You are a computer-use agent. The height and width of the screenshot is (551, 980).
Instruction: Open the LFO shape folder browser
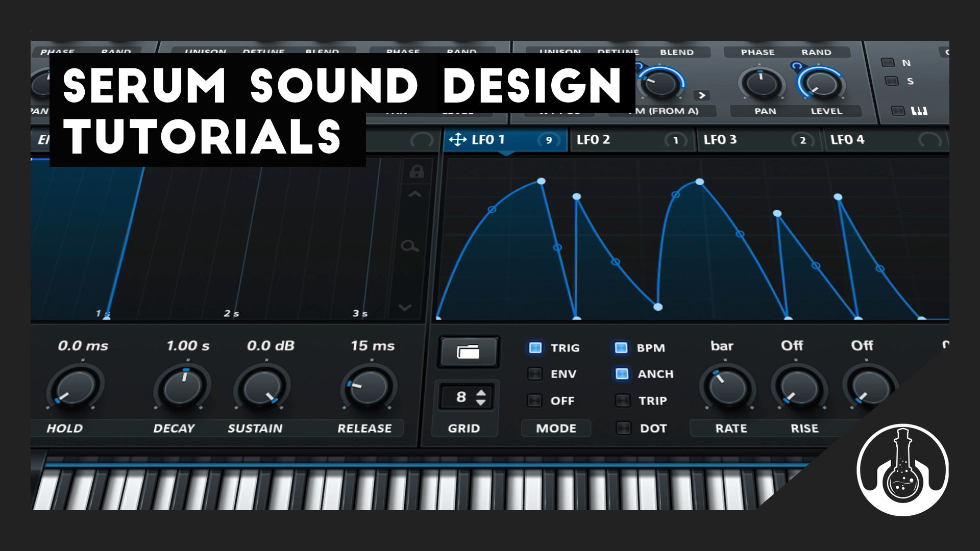[x=468, y=352]
